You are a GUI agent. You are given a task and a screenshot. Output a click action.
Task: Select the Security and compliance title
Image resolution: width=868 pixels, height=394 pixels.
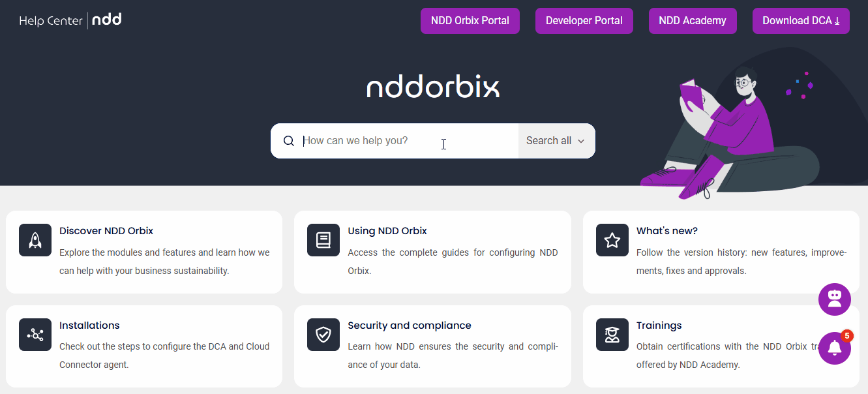click(x=409, y=326)
